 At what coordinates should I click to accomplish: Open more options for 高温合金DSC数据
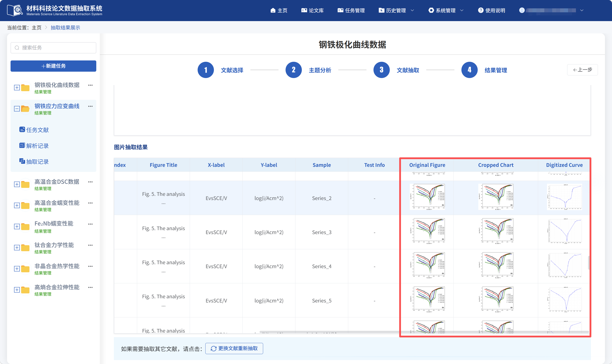tap(90, 182)
